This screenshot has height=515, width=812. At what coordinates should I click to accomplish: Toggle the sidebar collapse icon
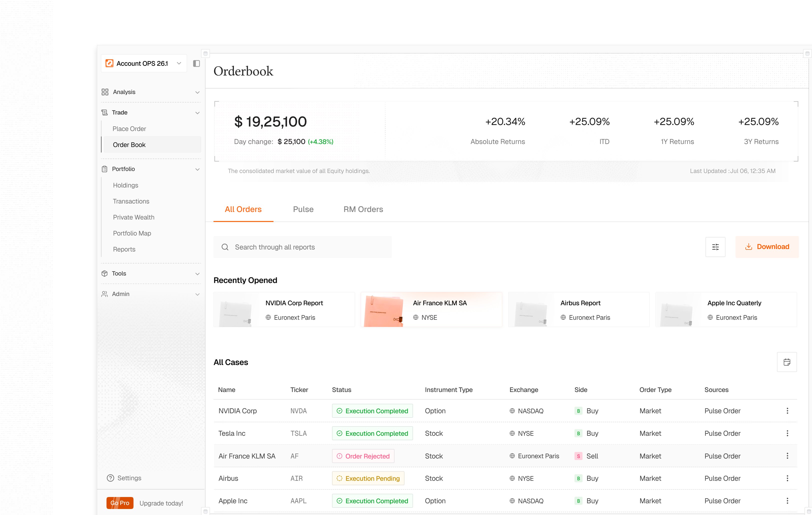[196, 63]
